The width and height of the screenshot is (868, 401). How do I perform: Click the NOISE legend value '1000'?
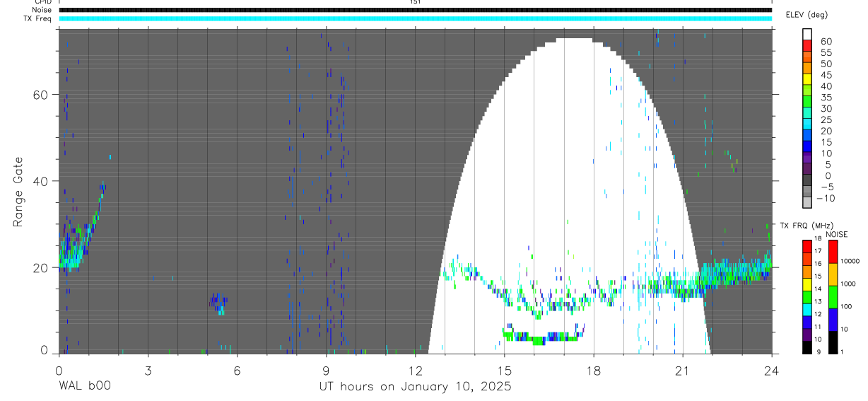pos(848,284)
